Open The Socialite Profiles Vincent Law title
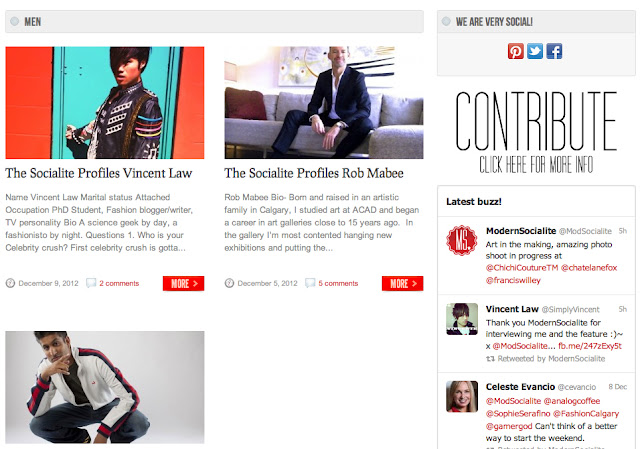Image resolution: width=640 pixels, height=449 pixels. [99, 173]
